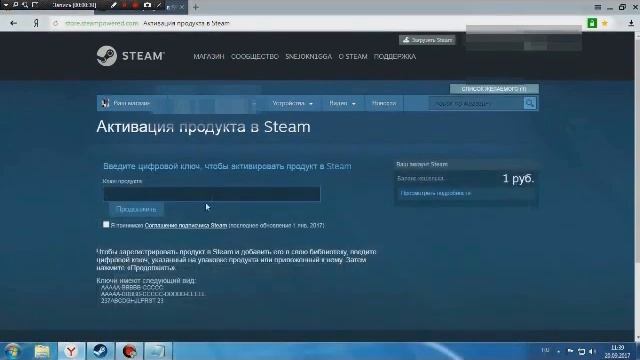The width and height of the screenshot is (640, 360).
Task: Close the current Steam browser tab
Action: pos(182,7)
